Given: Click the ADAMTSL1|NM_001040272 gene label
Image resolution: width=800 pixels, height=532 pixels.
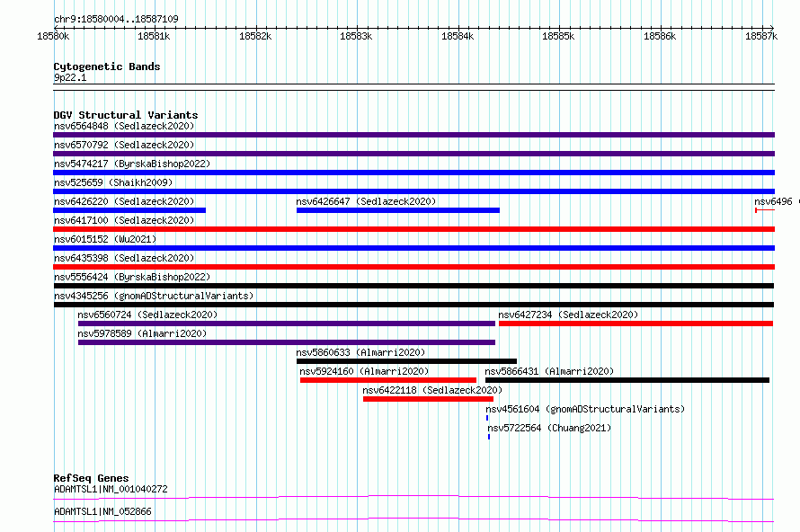Looking at the screenshot, I should click(x=111, y=489).
